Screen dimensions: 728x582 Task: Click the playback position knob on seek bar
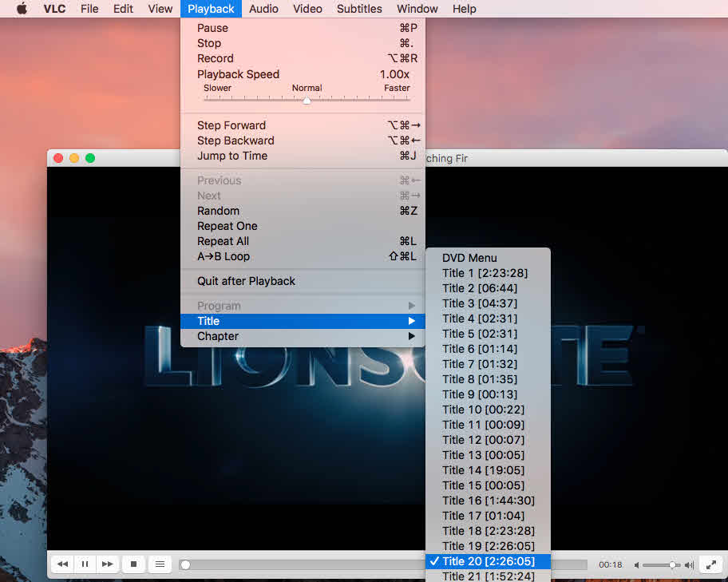point(185,564)
